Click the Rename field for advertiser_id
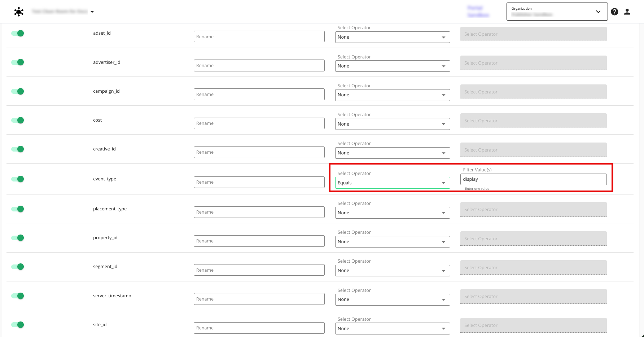 tap(259, 66)
